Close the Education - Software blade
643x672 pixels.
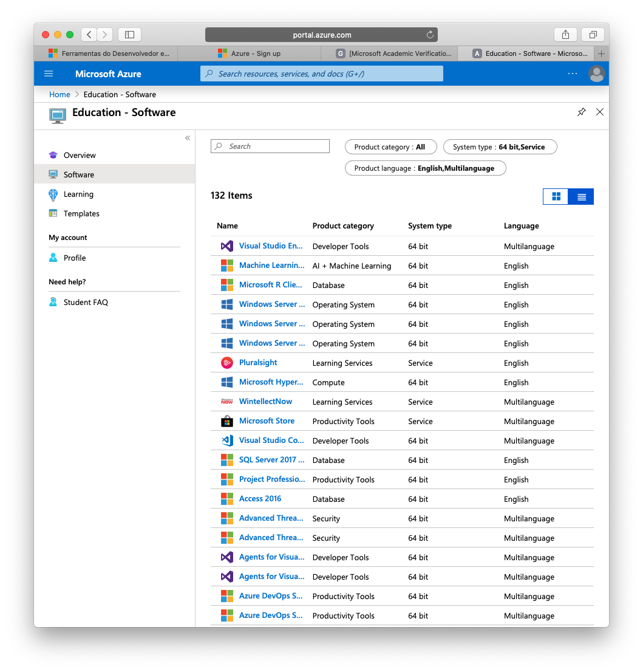click(600, 112)
